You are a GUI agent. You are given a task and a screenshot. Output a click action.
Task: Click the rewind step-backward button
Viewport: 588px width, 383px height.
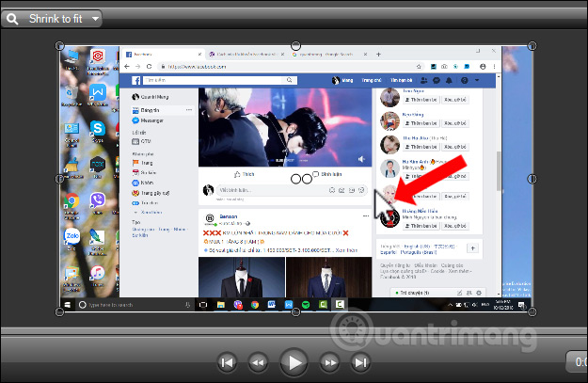click(x=257, y=361)
